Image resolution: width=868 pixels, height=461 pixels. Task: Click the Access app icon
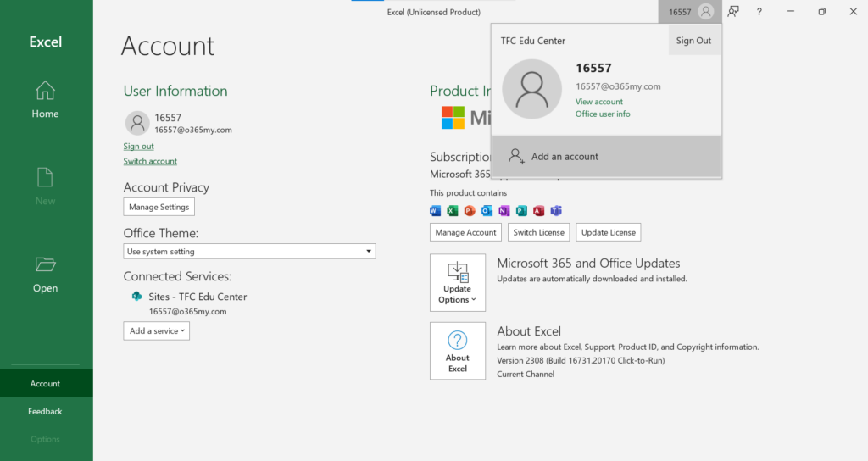pyautogui.click(x=538, y=211)
